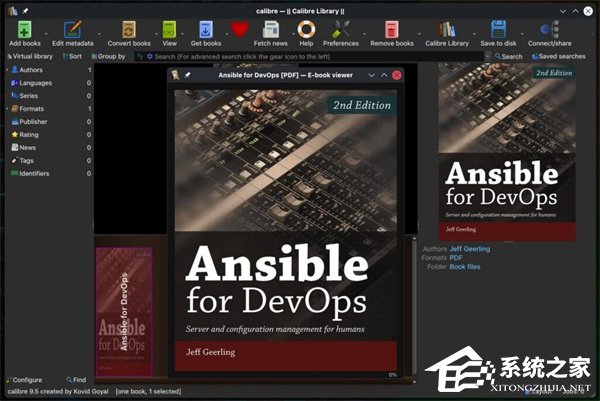Select the Languages category
Viewport: 600px width, 401px height.
pos(50,83)
